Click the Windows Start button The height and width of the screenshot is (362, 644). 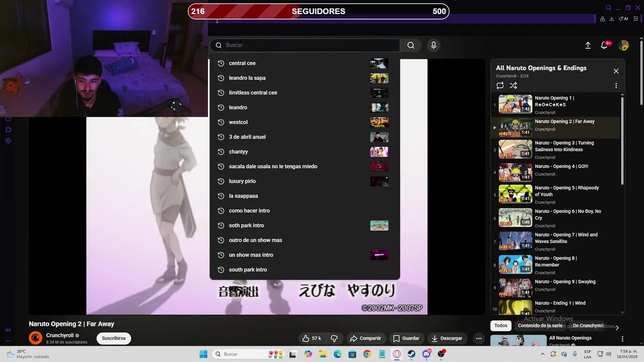coord(203,354)
